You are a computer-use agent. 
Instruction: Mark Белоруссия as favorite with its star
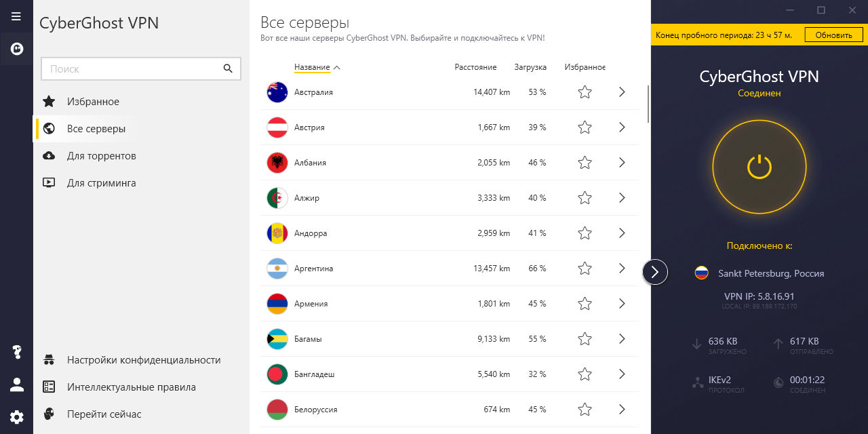pos(585,410)
